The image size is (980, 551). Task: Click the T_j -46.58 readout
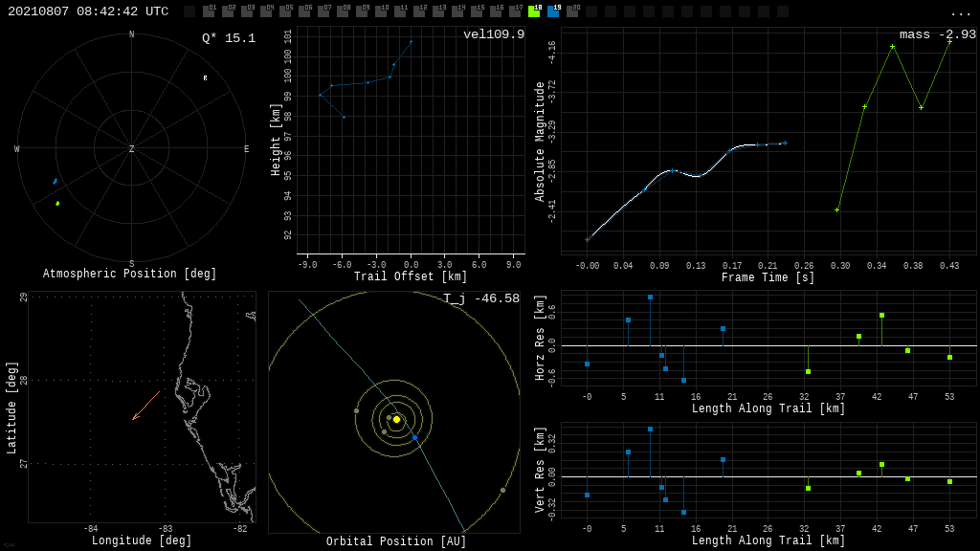(481, 298)
